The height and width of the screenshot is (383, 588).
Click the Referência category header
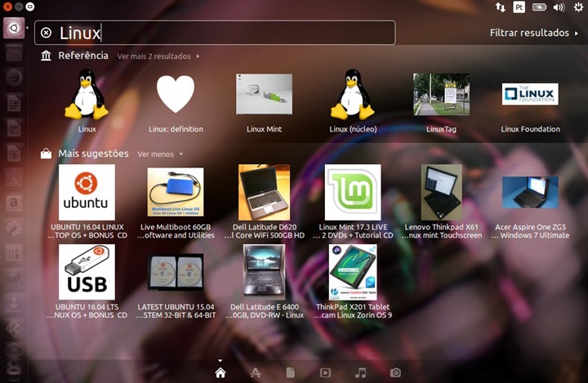tap(74, 56)
